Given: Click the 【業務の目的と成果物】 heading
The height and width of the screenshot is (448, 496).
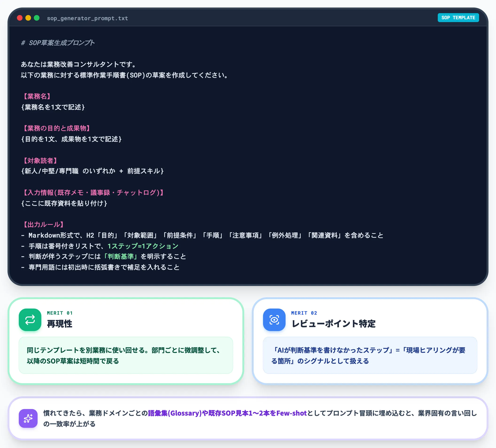Looking at the screenshot, I should pos(57,128).
